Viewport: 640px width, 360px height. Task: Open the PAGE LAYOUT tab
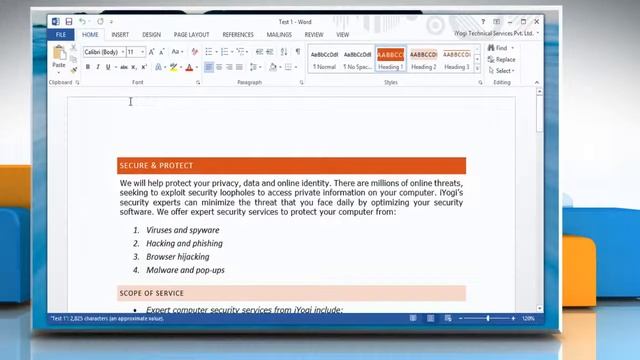pos(191,35)
